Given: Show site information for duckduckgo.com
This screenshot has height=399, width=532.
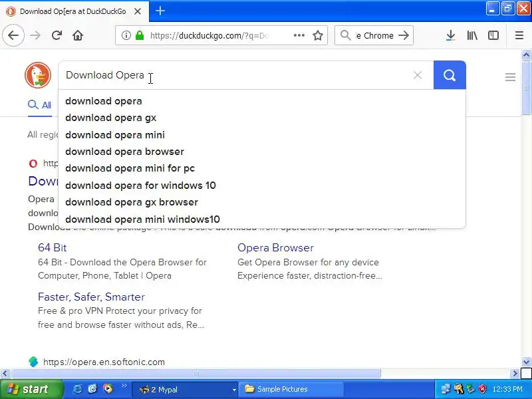Looking at the screenshot, I should (x=126, y=35).
